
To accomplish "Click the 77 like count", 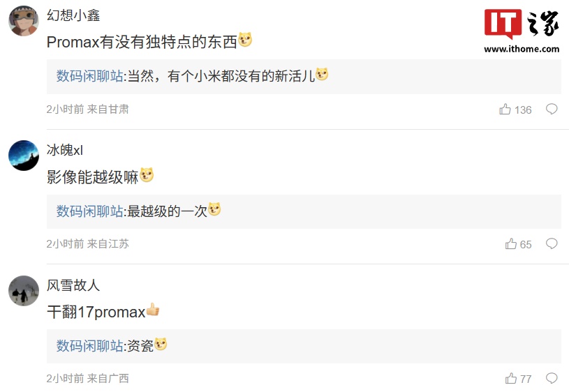I will pos(526,379).
